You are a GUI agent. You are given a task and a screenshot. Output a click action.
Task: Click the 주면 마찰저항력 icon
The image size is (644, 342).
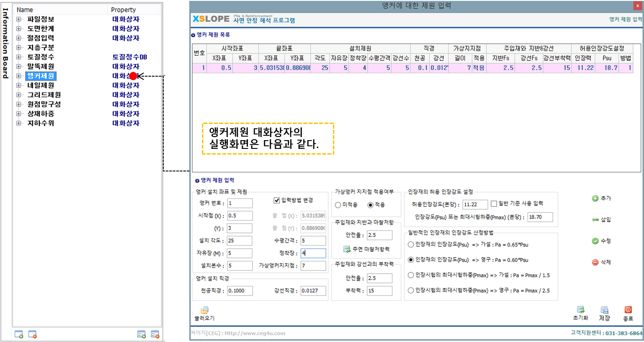click(x=347, y=249)
